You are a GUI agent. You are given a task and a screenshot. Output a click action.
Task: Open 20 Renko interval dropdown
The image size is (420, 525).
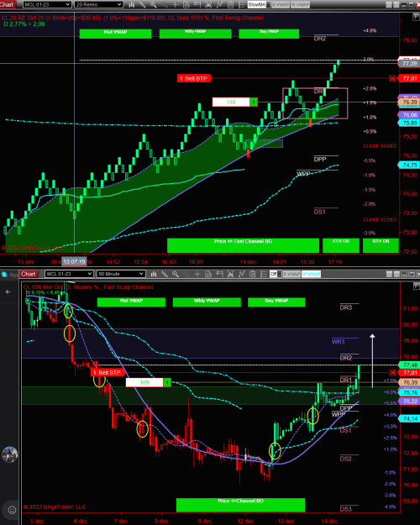tap(98, 5)
